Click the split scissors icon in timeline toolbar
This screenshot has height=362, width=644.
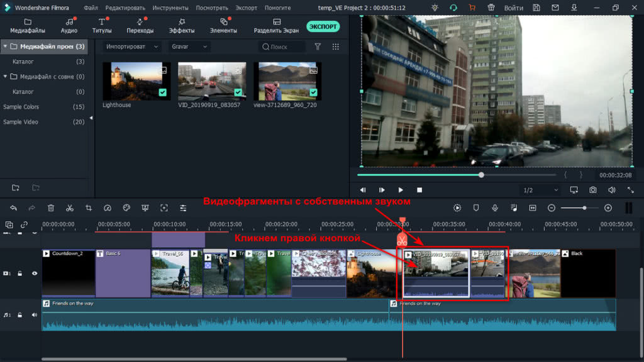coord(70,208)
